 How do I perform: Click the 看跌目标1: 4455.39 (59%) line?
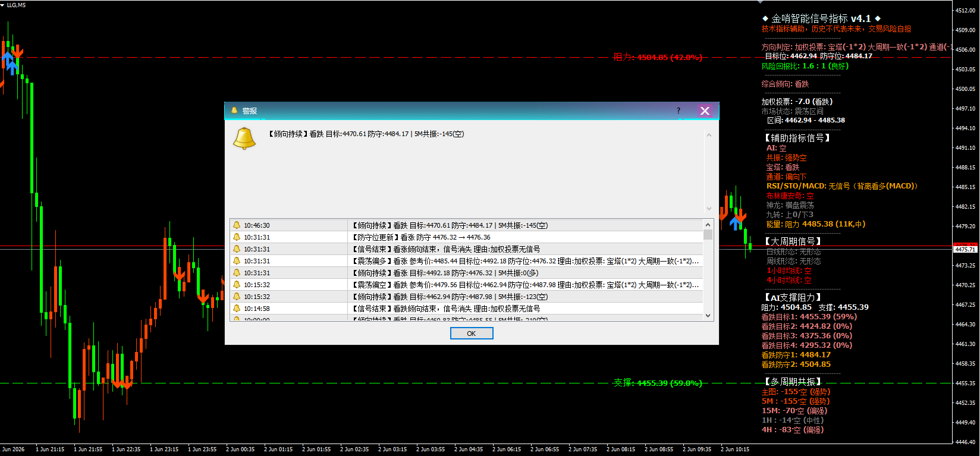[809, 317]
